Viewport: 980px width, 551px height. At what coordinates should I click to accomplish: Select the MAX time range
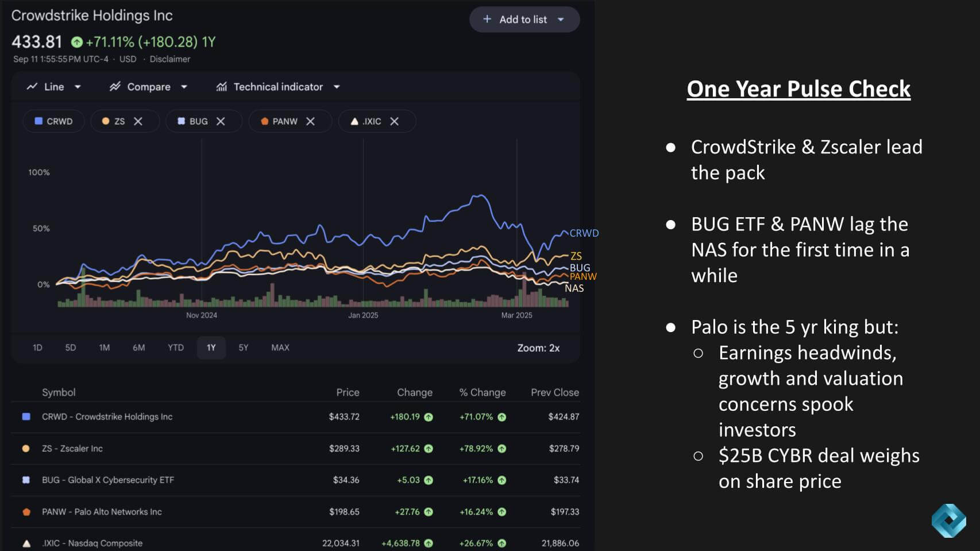point(280,348)
